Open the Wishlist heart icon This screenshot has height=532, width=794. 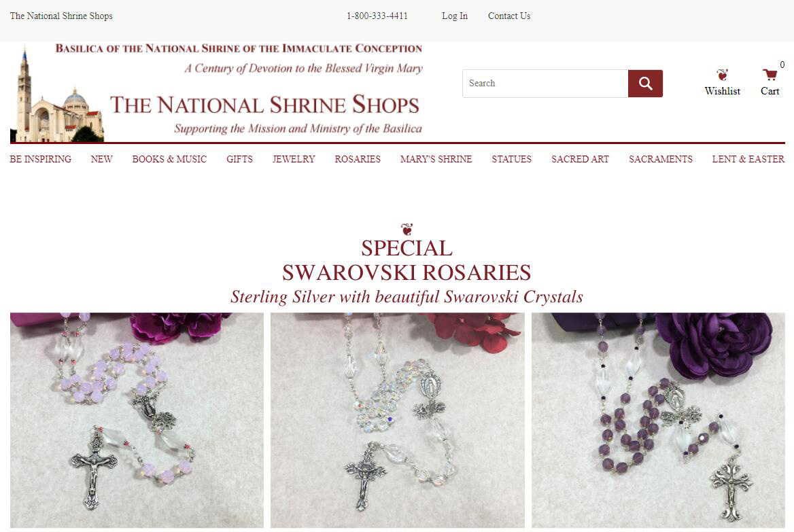(722, 75)
